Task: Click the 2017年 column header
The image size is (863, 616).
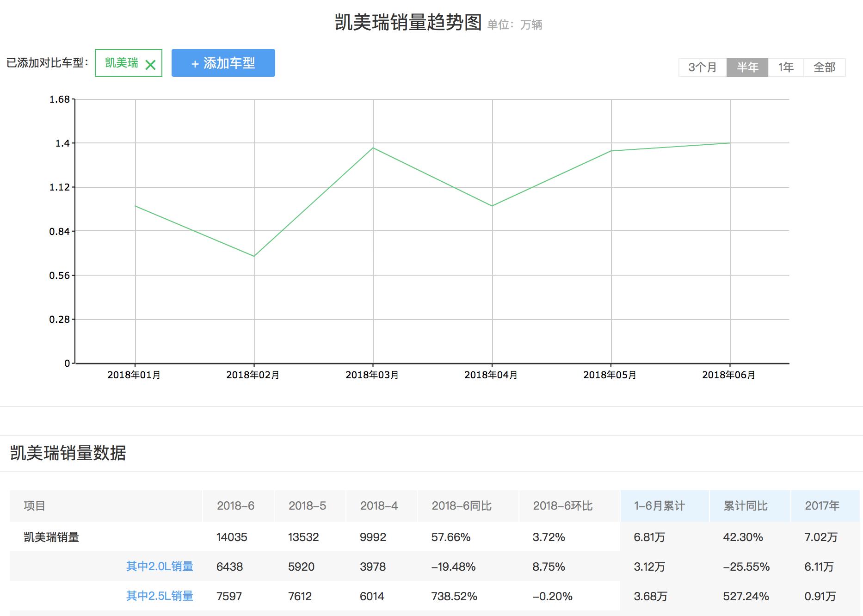Action: 822,506
